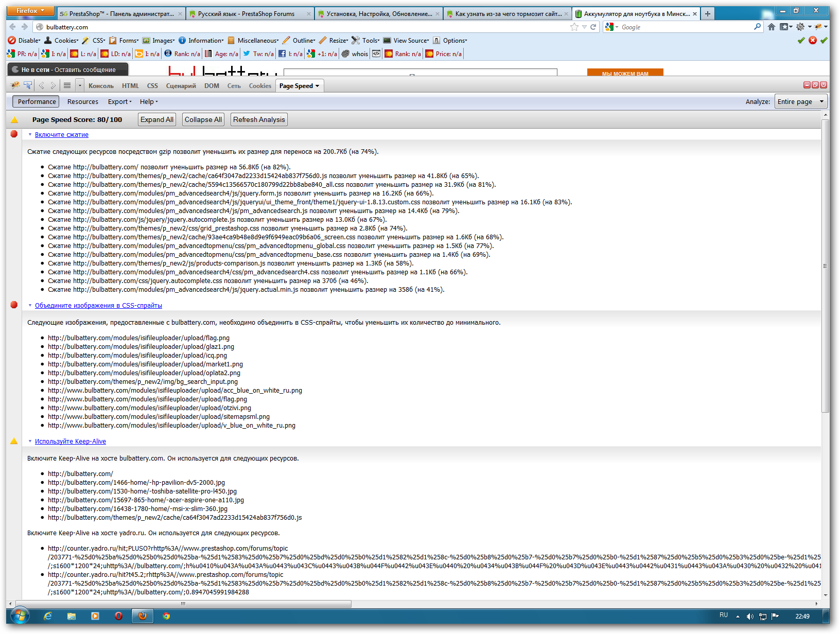840x634 pixels.
Task: Switch to the Сценарий Firebug tab
Action: coord(181,86)
